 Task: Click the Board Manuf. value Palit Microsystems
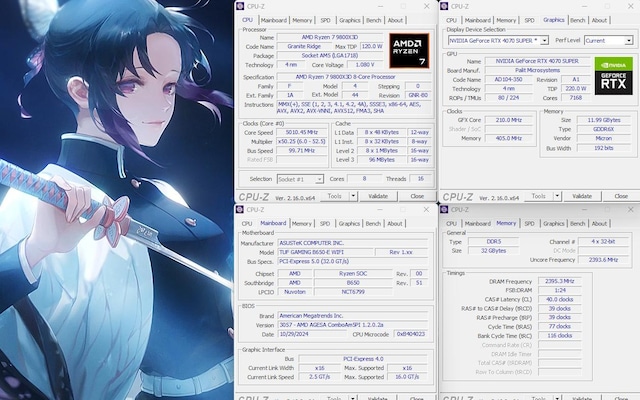click(537, 70)
